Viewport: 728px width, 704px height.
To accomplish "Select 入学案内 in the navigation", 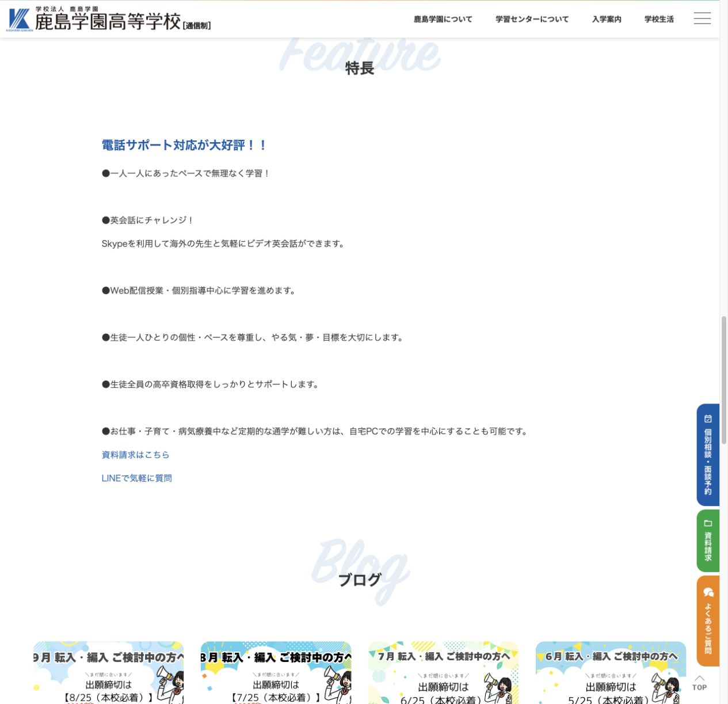I will click(x=607, y=19).
